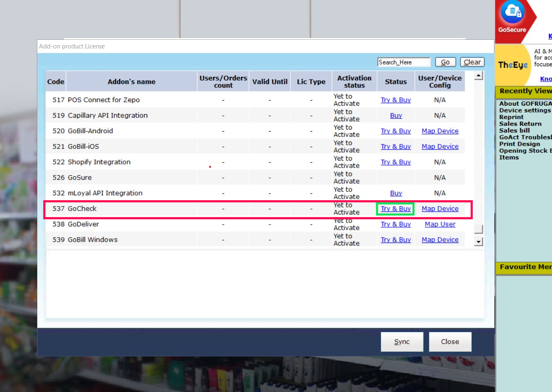Click Buy for mLoyal API Integration

[x=396, y=193]
